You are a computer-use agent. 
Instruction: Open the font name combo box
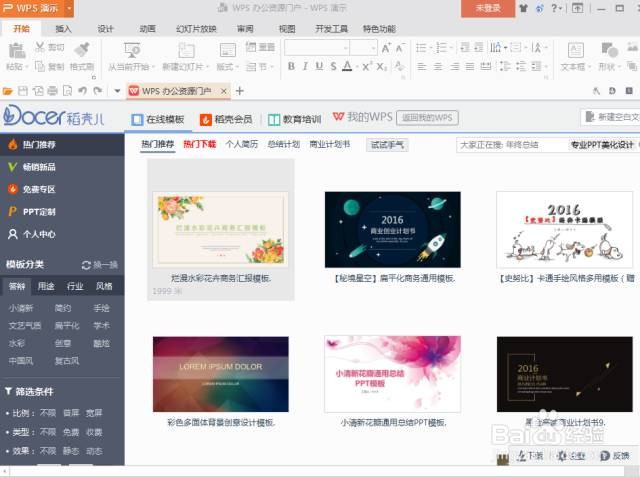(x=317, y=48)
